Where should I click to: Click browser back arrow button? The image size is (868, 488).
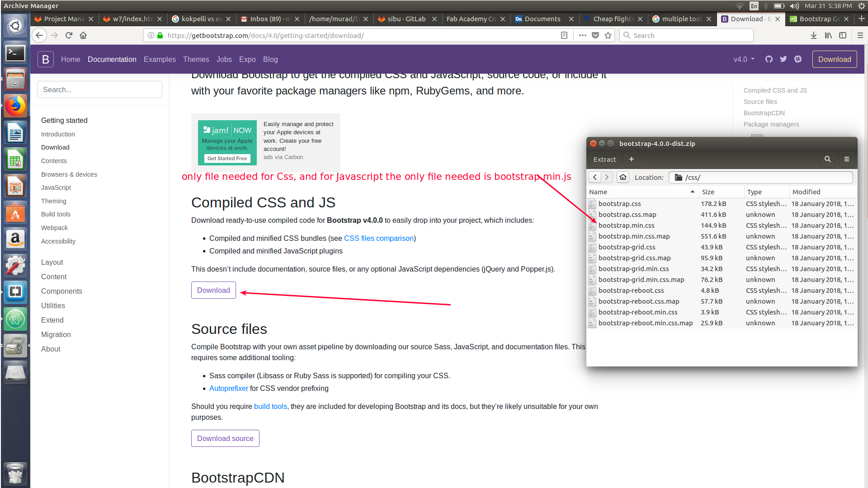[39, 35]
